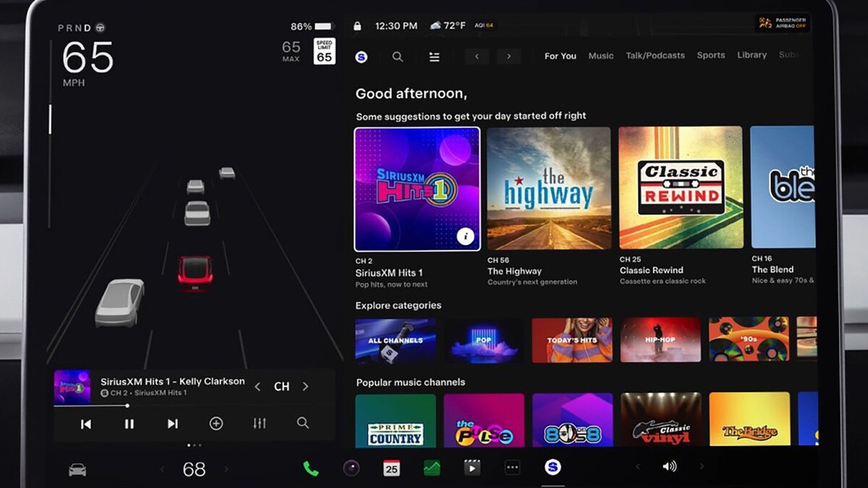Go forward with the right arrow button
Screen dimensions: 868x488
point(509,56)
